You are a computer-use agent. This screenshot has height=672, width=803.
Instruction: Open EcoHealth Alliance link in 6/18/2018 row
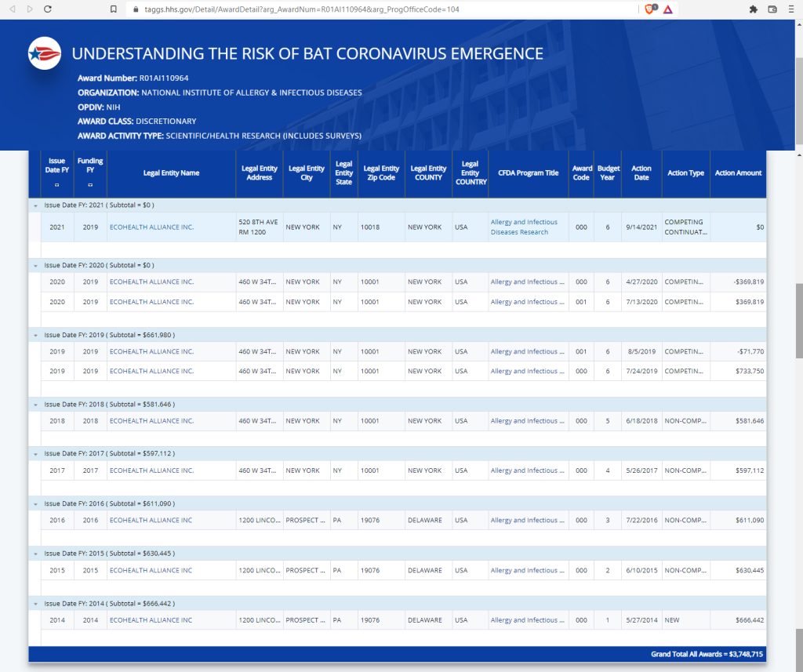(x=151, y=420)
